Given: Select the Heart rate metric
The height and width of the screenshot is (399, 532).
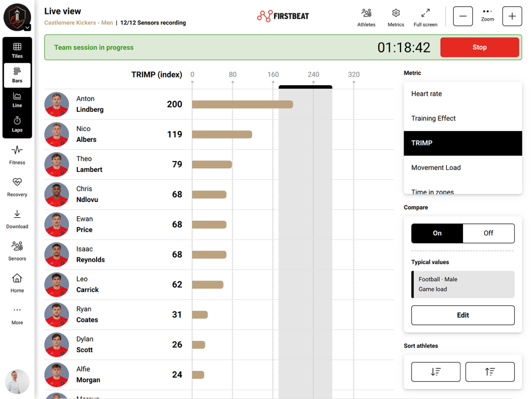Looking at the screenshot, I should click(x=463, y=94).
